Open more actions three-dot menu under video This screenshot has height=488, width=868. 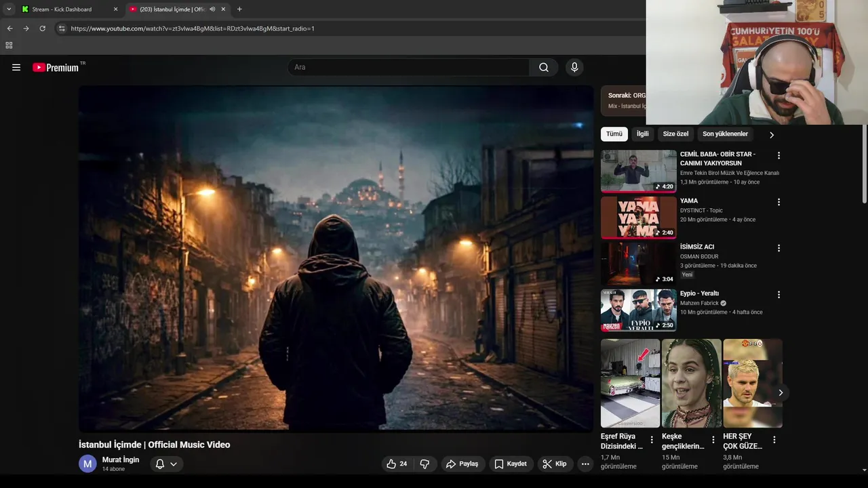click(585, 464)
